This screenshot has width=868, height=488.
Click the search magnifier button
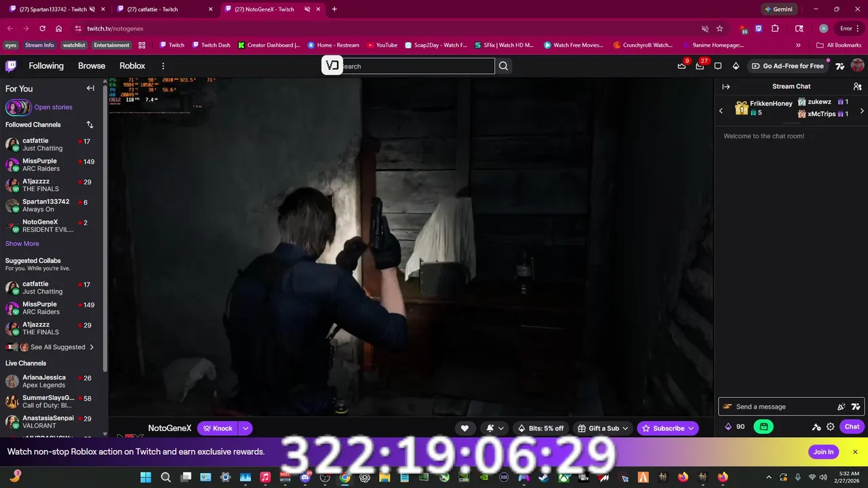click(503, 66)
